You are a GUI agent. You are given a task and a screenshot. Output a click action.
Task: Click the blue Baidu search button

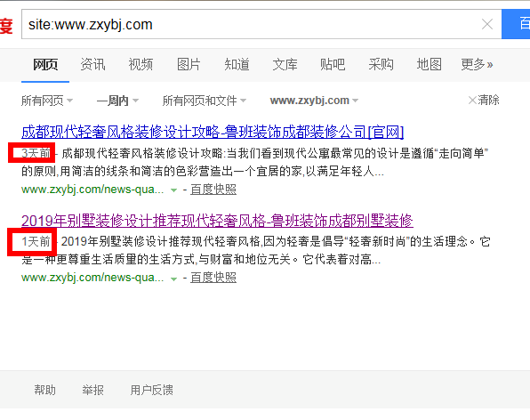tap(516, 24)
